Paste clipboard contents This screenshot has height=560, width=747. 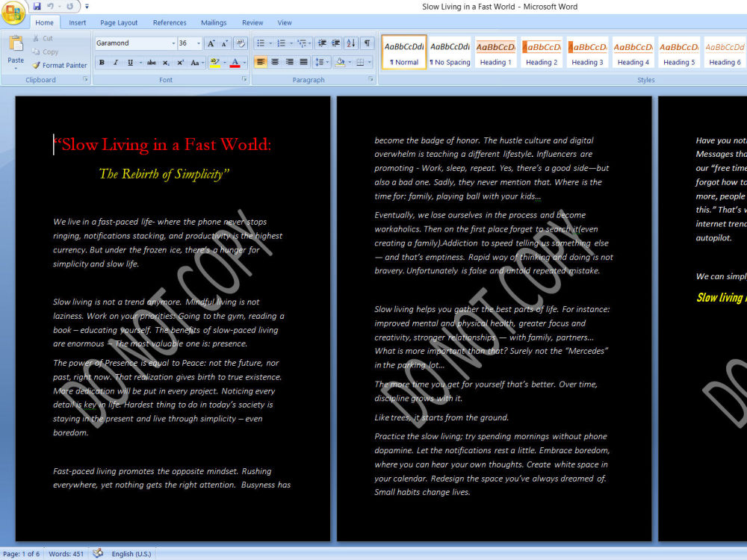(16, 45)
